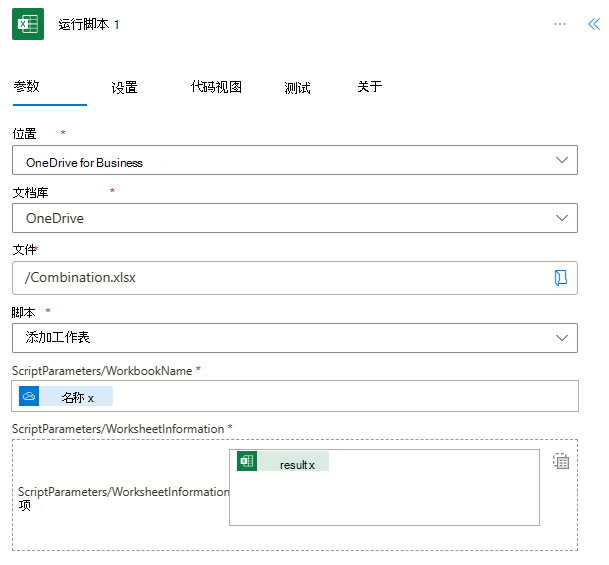Click the Excel connector icon in the header
609x565 pixels.
tap(28, 24)
